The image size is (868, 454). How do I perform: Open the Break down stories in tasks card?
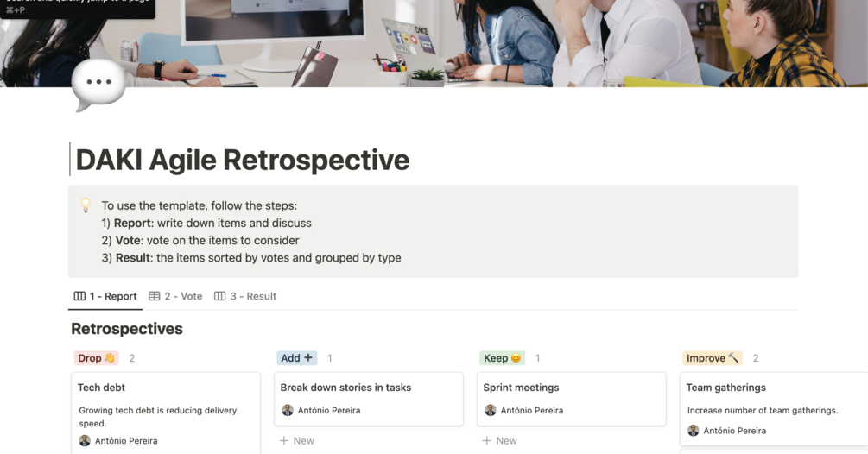[x=369, y=399]
